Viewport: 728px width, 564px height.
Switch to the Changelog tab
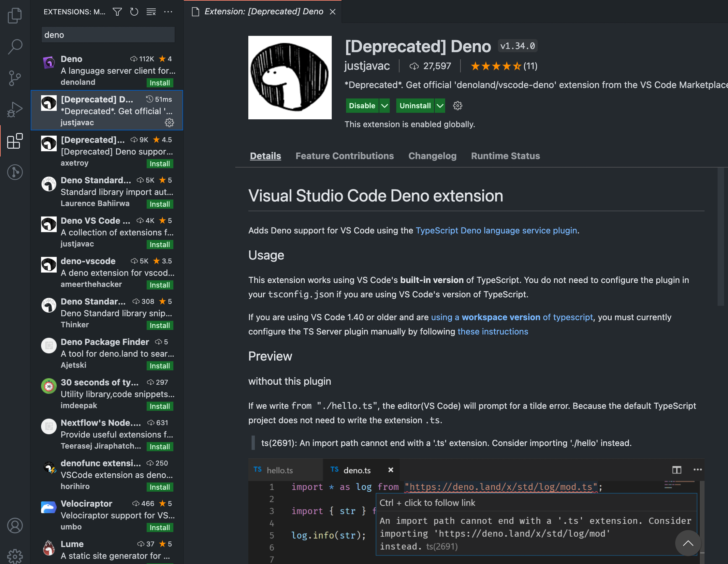pos(432,156)
